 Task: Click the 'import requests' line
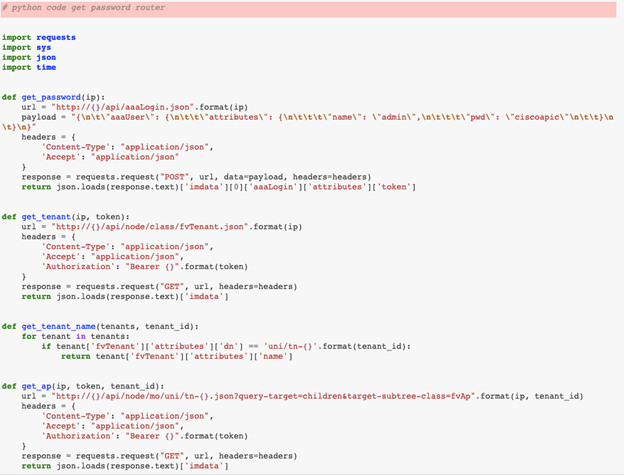(38, 38)
